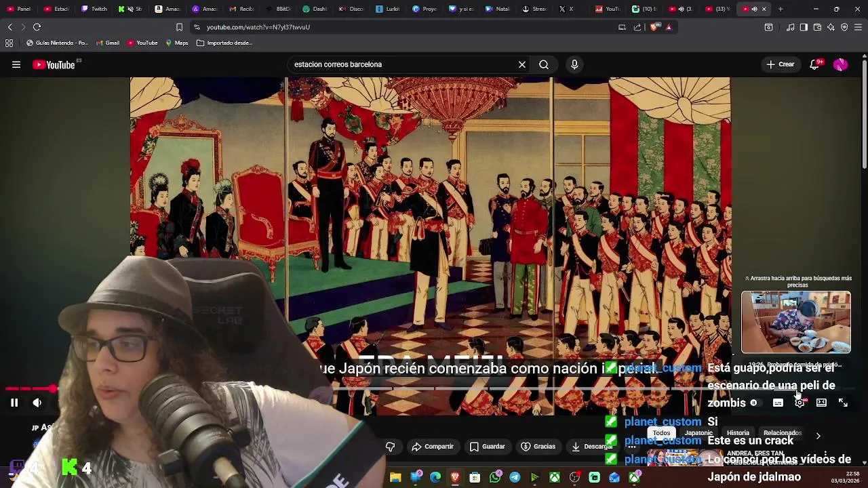This screenshot has height=488, width=868.
Task: Open the video player settings gear
Action: click(800, 403)
